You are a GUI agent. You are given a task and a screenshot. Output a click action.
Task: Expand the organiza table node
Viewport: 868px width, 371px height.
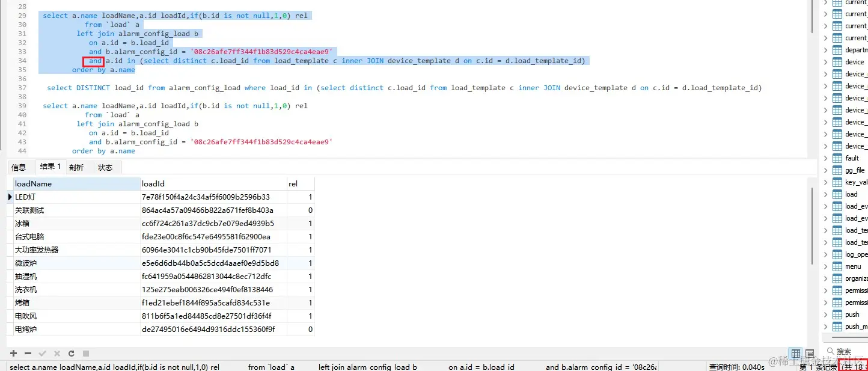[x=825, y=278]
